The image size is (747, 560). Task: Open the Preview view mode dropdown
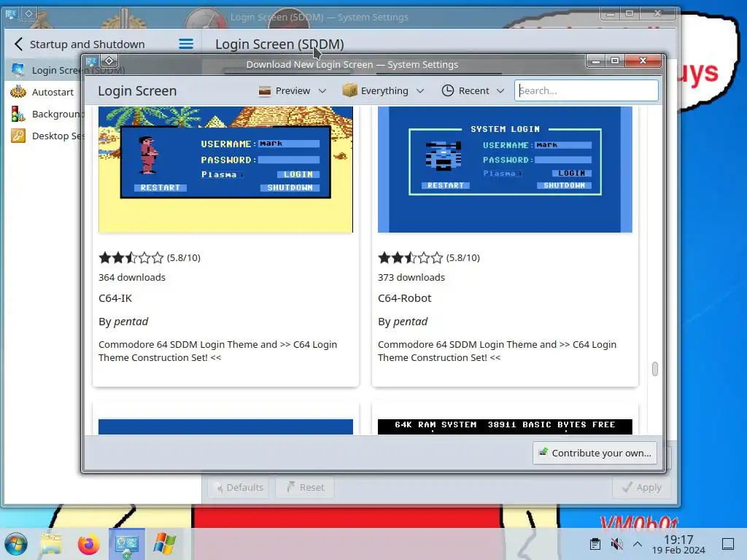click(293, 90)
